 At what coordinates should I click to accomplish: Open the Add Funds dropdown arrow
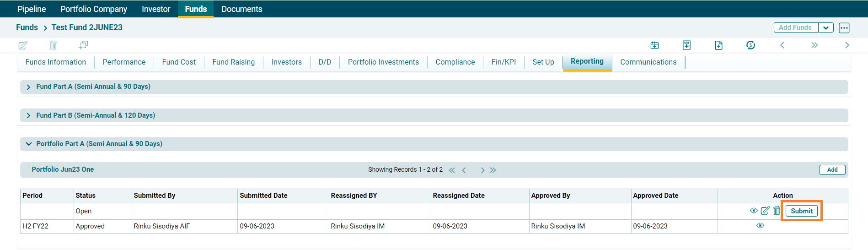pos(825,27)
